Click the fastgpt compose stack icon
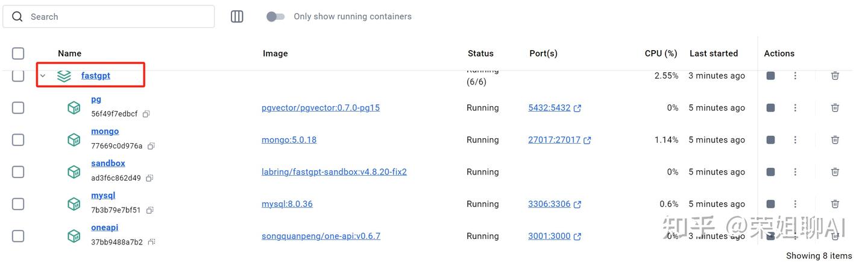The height and width of the screenshot is (262, 868). click(x=64, y=76)
